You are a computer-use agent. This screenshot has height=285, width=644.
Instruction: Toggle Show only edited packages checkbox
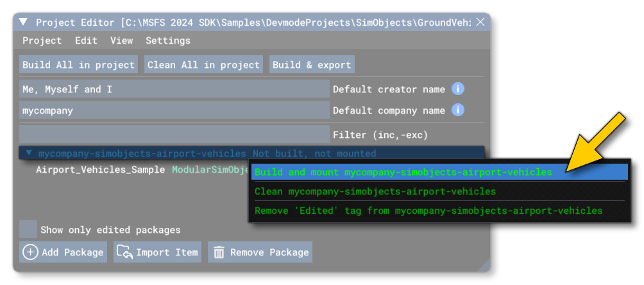28,229
